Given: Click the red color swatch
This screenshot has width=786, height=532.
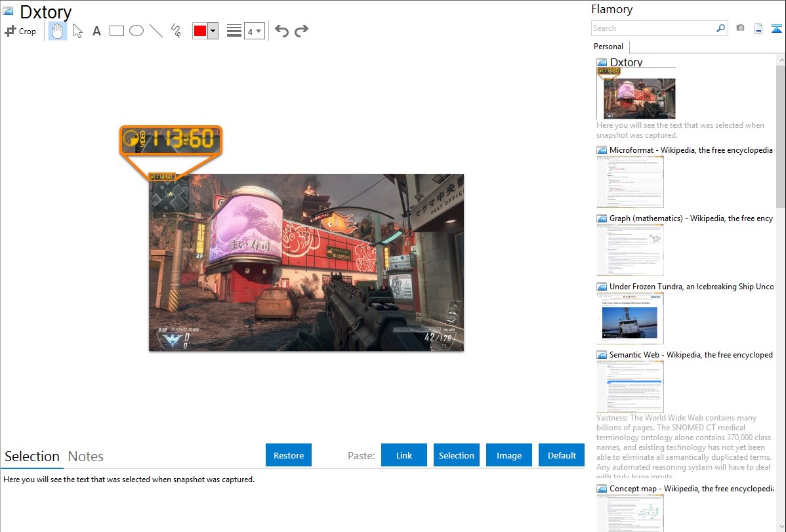Looking at the screenshot, I should click(x=200, y=31).
